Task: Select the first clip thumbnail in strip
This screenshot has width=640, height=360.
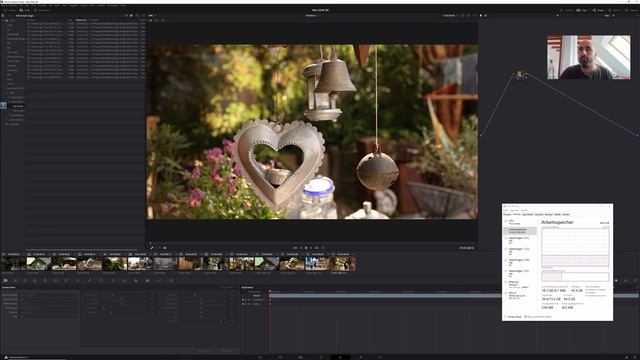Action: (x=13, y=264)
